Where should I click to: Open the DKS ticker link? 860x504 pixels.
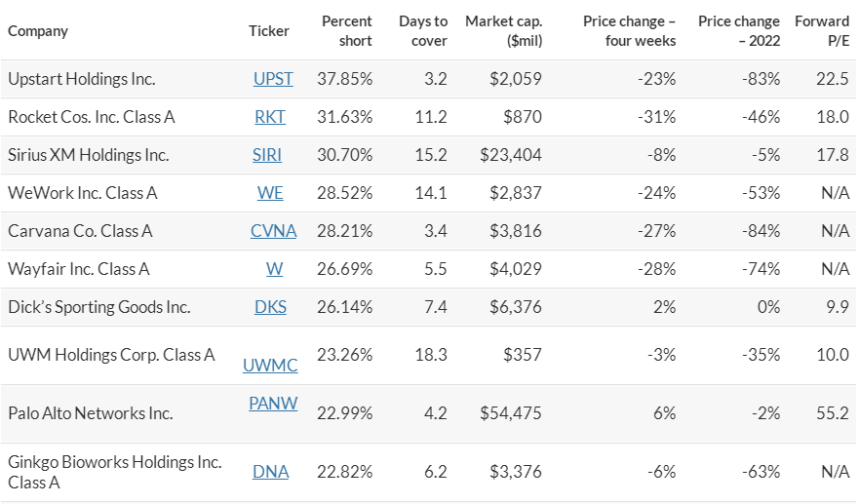tap(270, 307)
